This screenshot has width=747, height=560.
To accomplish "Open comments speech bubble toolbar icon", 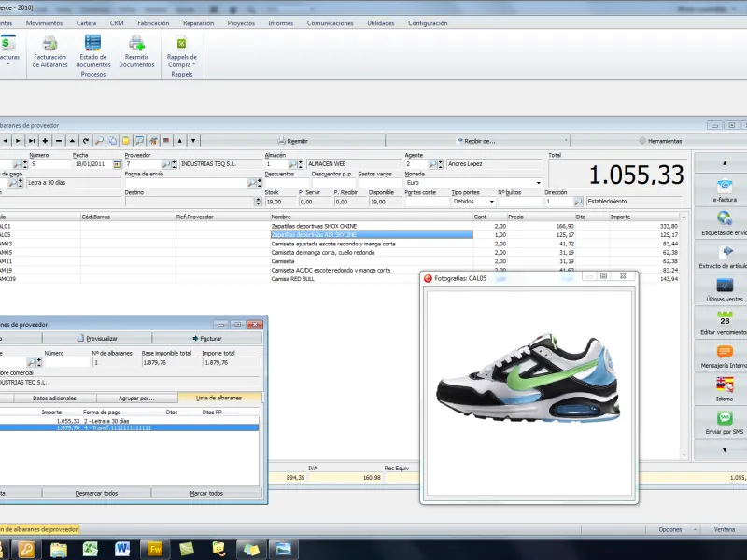I will (x=139, y=141).
